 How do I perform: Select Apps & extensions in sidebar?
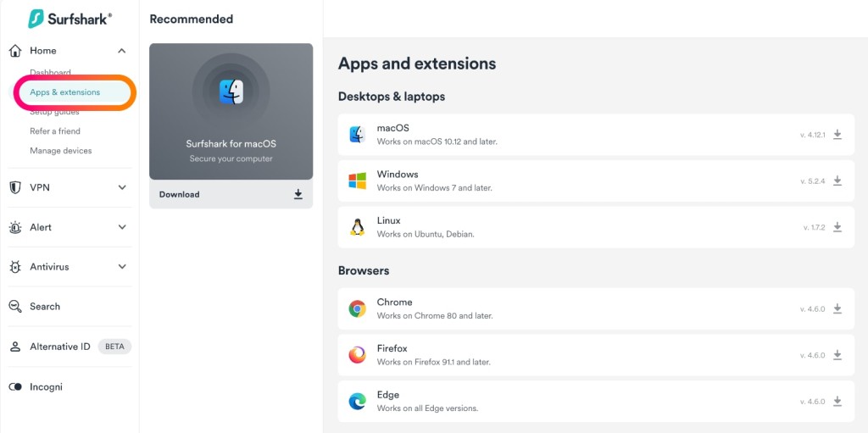[x=64, y=92]
